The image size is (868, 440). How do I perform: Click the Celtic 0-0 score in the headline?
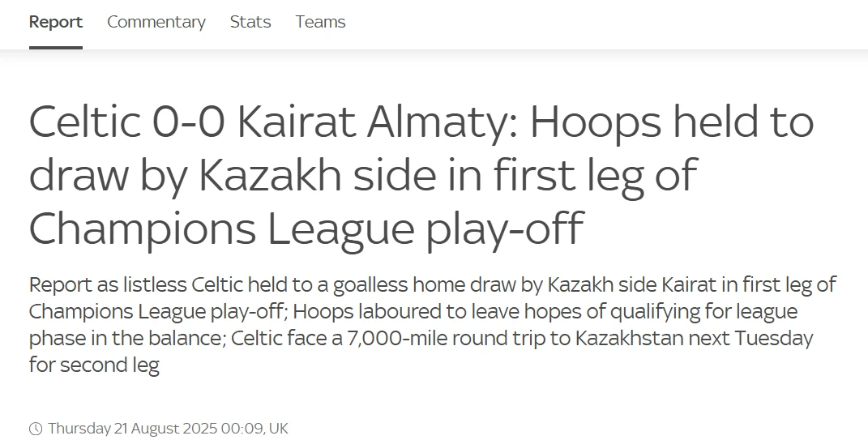pos(126,122)
